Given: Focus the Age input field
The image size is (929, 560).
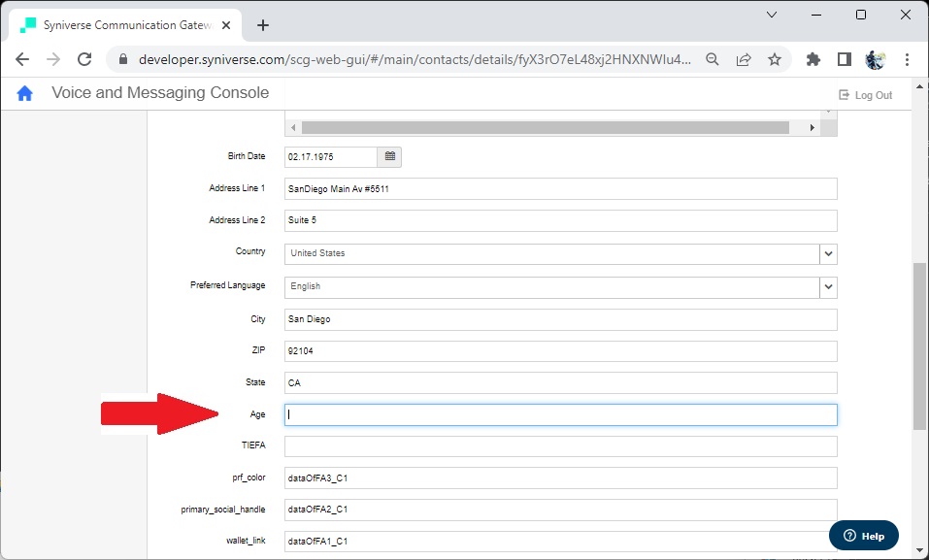Looking at the screenshot, I should pyautogui.click(x=560, y=414).
